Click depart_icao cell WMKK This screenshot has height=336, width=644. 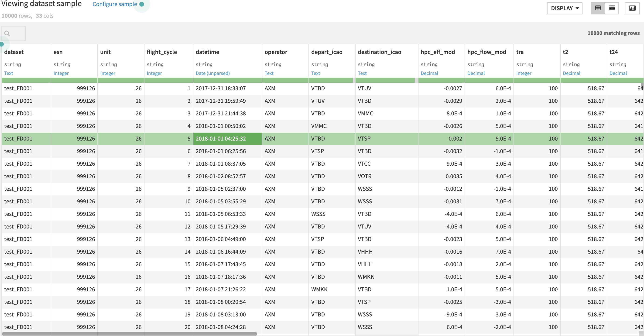tap(332, 289)
